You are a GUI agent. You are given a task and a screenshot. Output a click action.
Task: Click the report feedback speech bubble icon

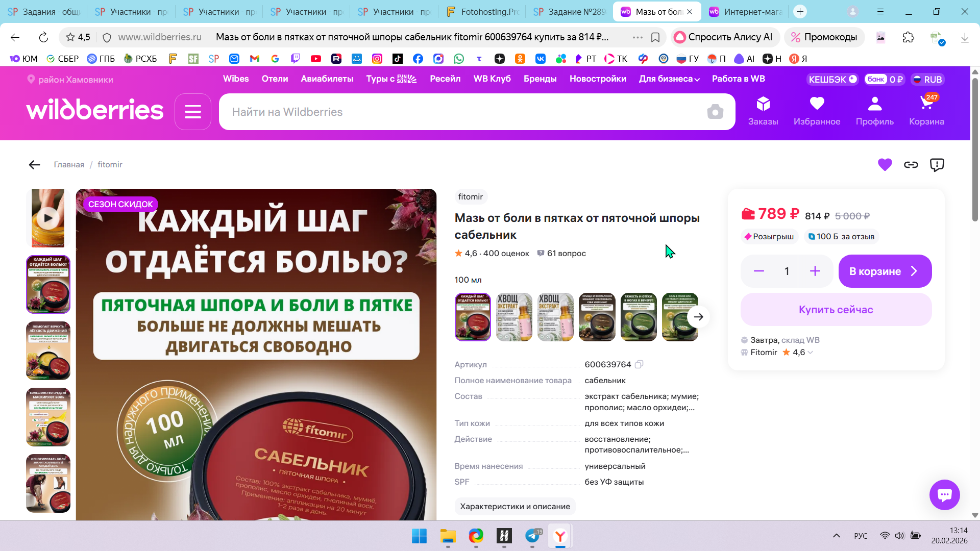[x=937, y=165]
